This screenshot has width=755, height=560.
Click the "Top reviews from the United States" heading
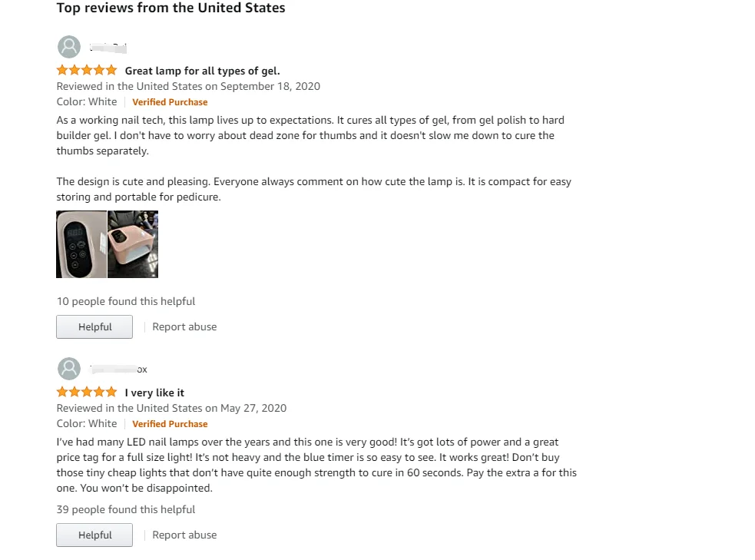pyautogui.click(x=171, y=8)
